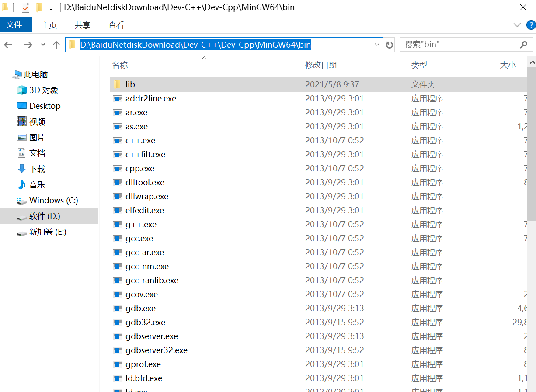Image resolution: width=536 pixels, height=392 pixels.
Task: Select the dllwrap.exe file icon
Action: pyautogui.click(x=117, y=197)
